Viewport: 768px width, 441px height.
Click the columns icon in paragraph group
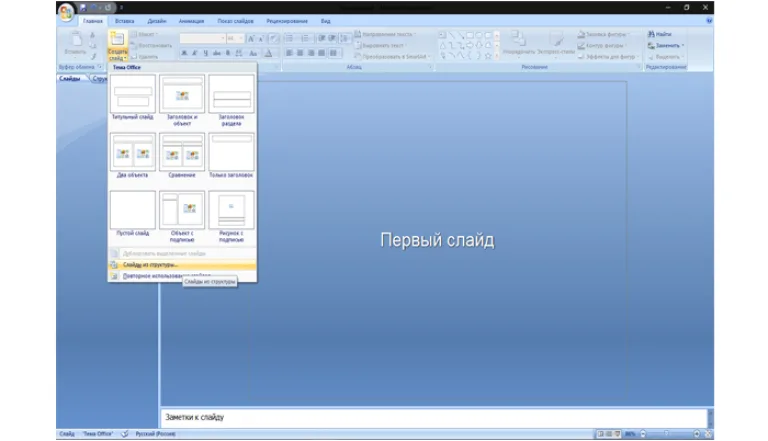click(334, 53)
